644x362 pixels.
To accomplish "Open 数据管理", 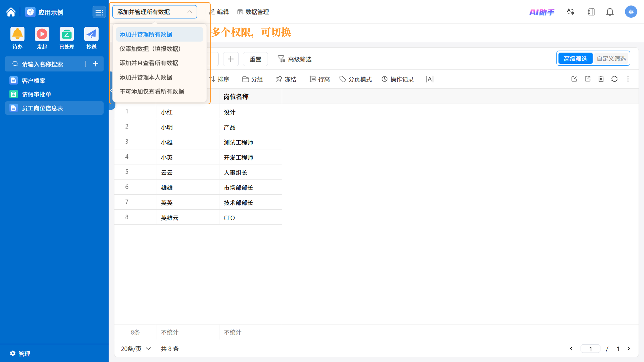I will coord(253,12).
